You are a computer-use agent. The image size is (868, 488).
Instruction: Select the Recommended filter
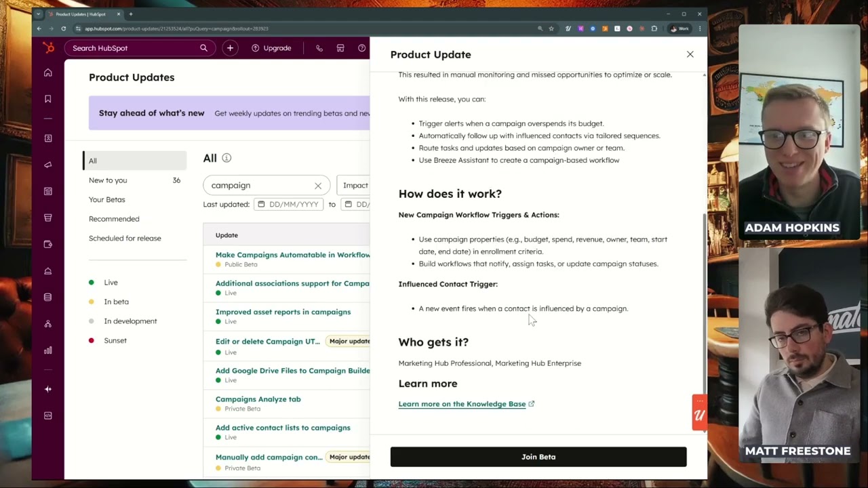pyautogui.click(x=114, y=219)
